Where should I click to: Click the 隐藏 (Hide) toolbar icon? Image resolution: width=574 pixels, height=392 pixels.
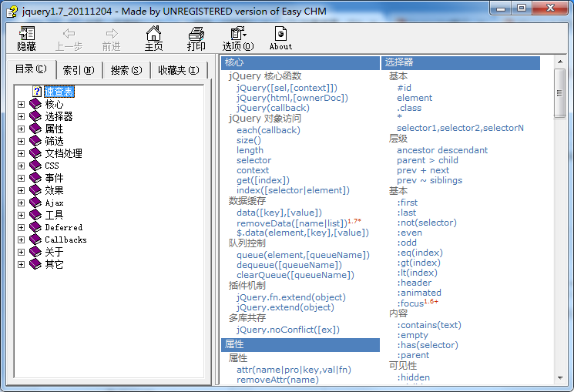click(x=27, y=34)
